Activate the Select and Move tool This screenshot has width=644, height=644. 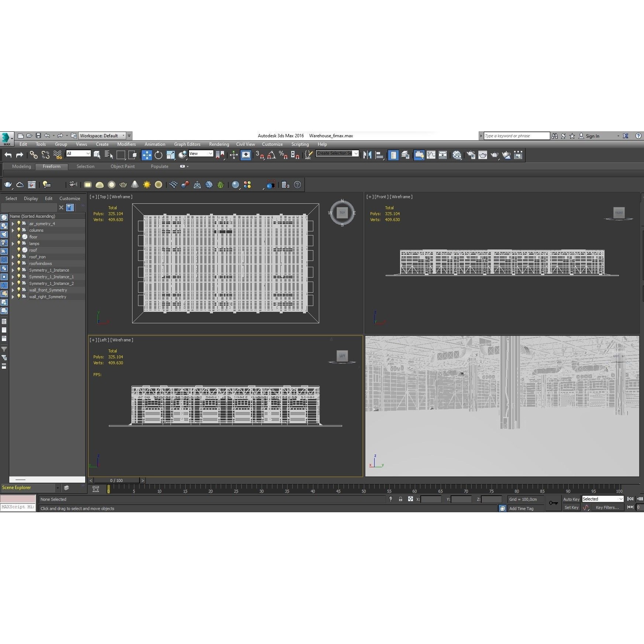tap(147, 155)
